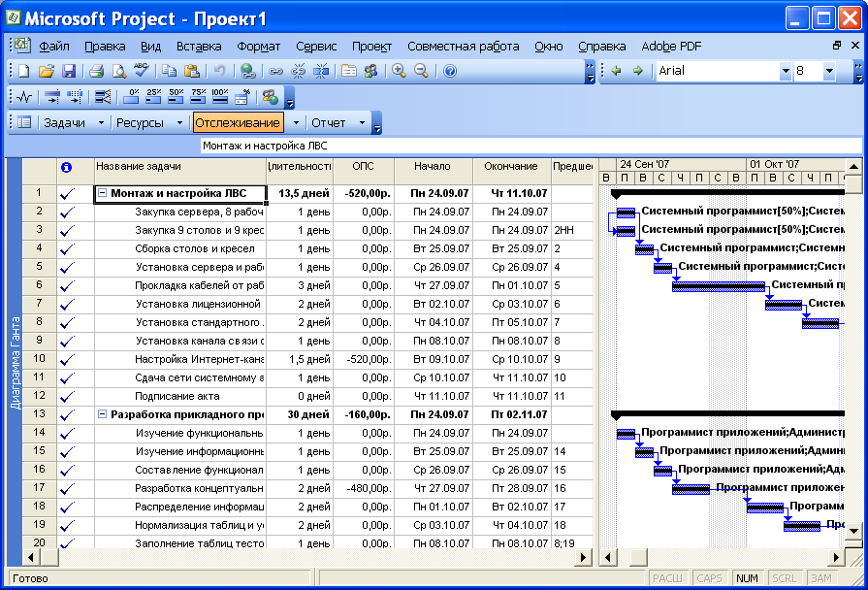Mark task 0% complete
This screenshot has height=590, width=868.
click(131, 97)
